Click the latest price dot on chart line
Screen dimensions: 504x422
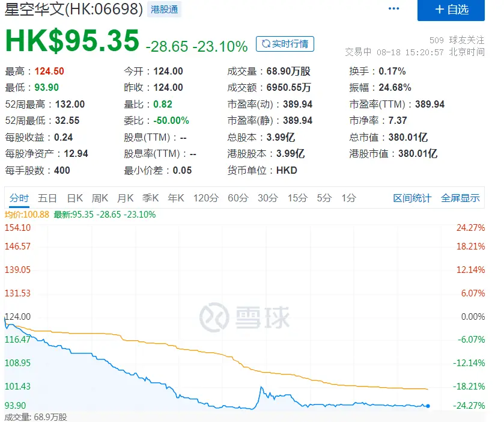[428, 406]
